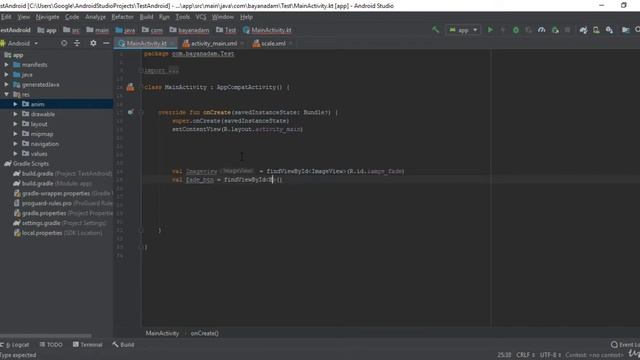Open the Android view selector dropdown
The width and height of the screenshot is (640, 360).
coord(19,43)
